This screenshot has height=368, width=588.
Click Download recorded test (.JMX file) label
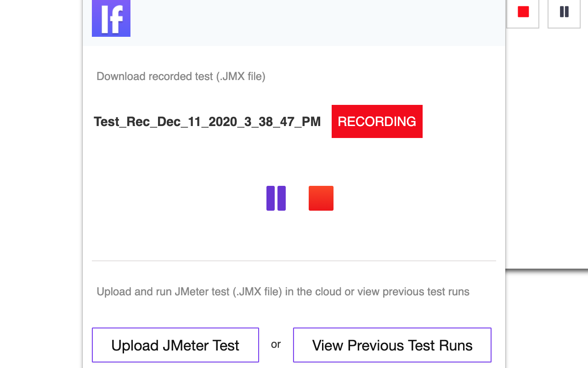tap(181, 76)
